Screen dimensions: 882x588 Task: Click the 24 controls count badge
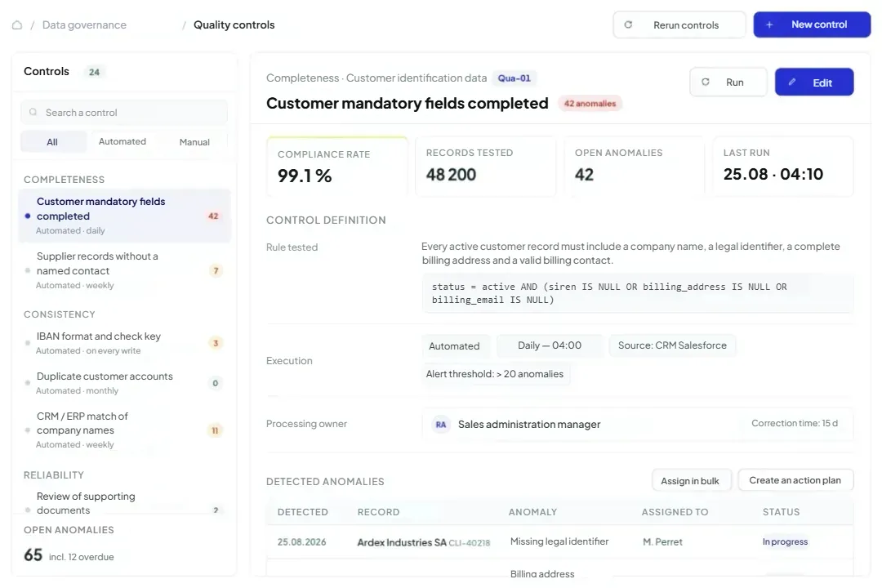[94, 72]
